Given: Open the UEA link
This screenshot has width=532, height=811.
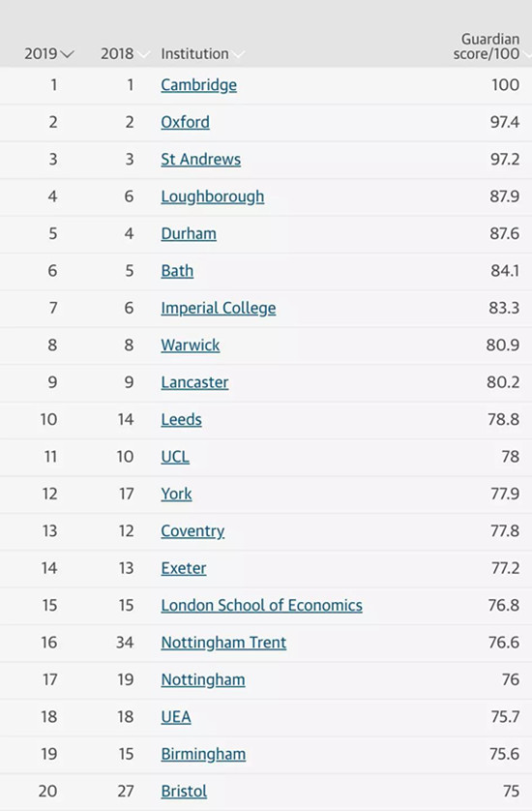Looking at the screenshot, I should 176,717.
